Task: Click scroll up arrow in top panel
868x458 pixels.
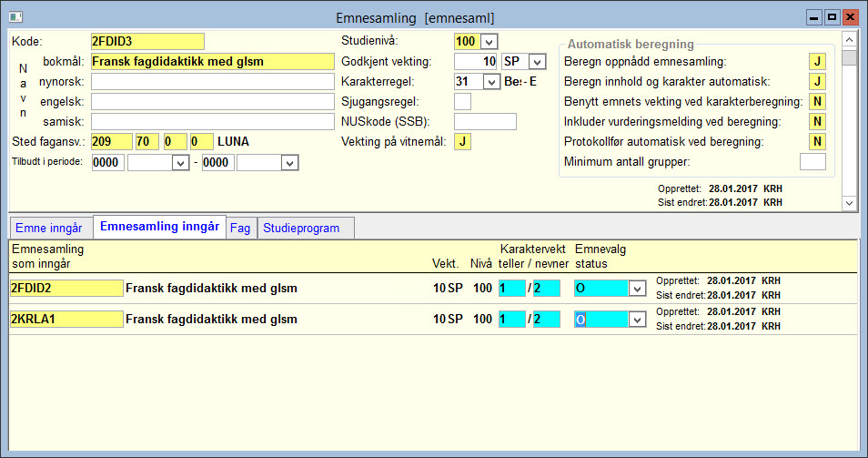Action: 849,40
